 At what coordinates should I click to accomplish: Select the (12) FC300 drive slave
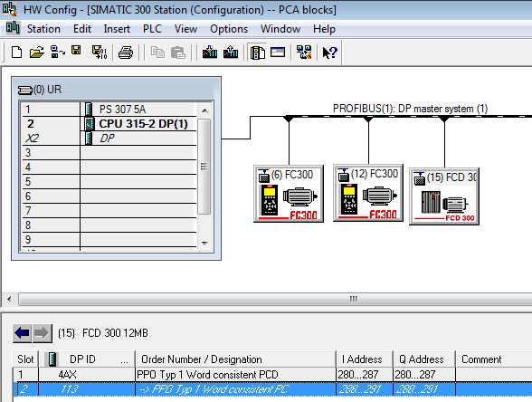[x=368, y=193]
